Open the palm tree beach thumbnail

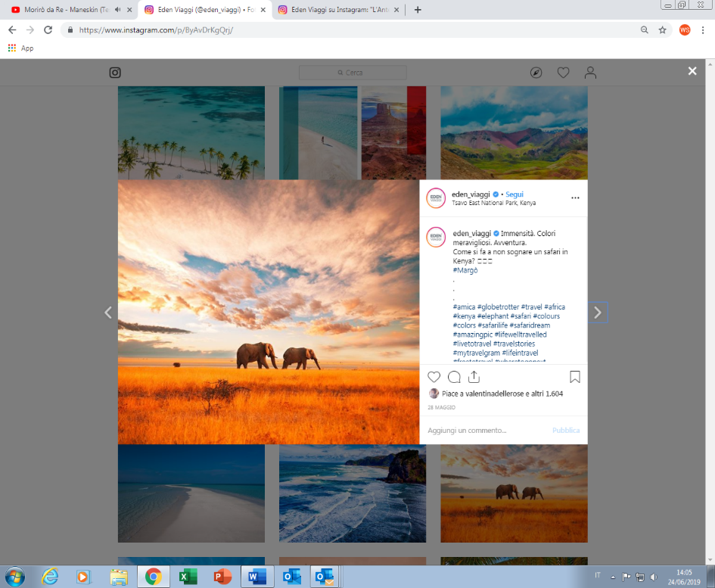[191, 132]
